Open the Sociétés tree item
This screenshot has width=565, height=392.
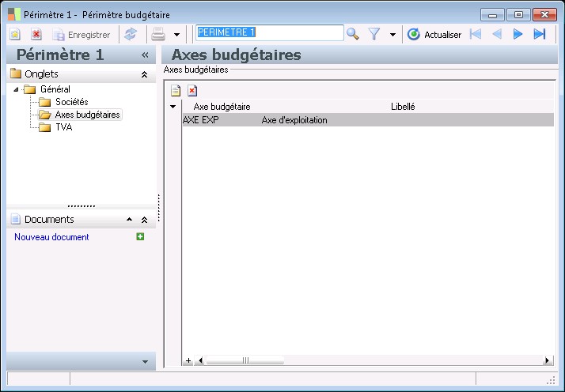click(63, 102)
